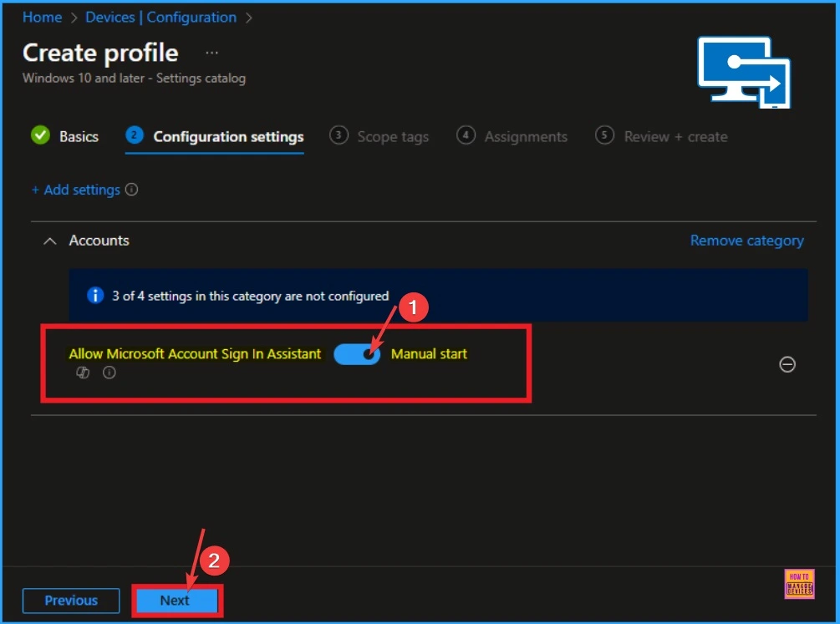The height and width of the screenshot is (624, 840).
Task: Click the blue info icon in the not configured banner
Action: pos(95,295)
